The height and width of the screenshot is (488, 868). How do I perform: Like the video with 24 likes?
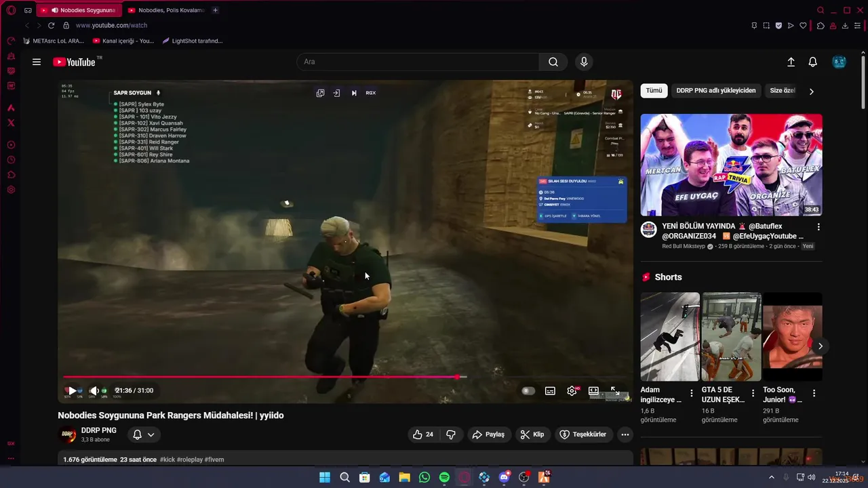423,434
